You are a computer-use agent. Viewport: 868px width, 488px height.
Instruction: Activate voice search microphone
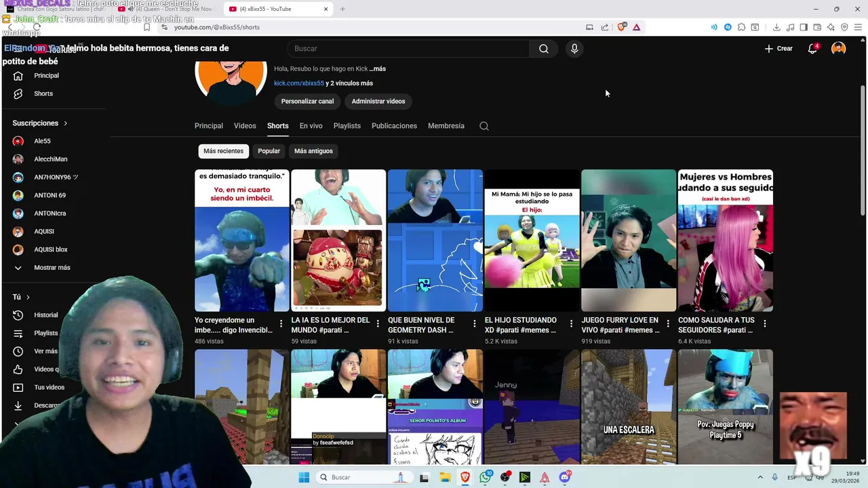(x=574, y=49)
